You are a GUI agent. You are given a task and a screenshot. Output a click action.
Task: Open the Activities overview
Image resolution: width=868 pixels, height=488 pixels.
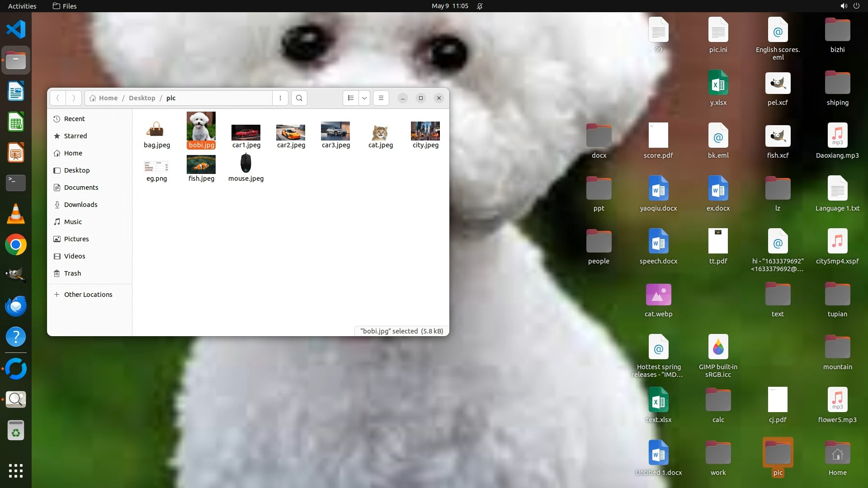tap(22, 6)
